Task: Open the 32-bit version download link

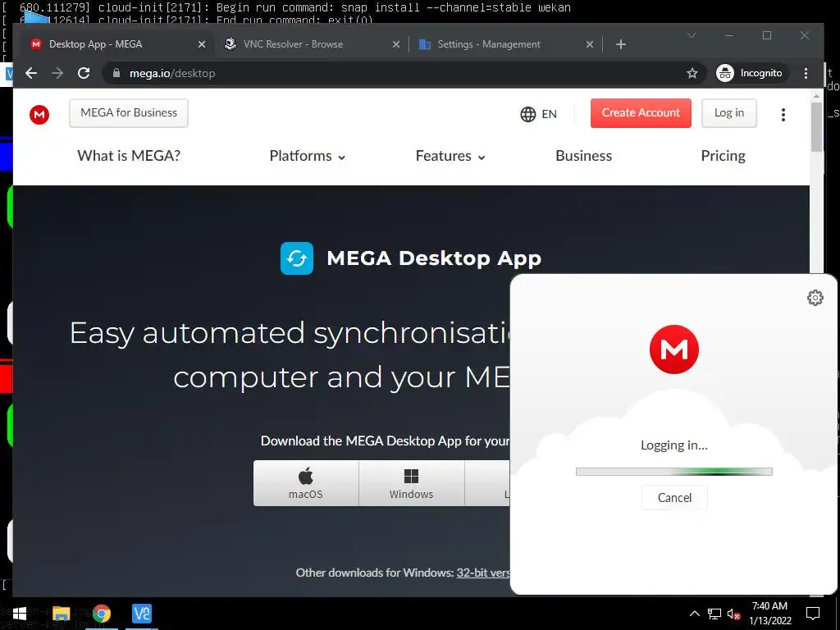Action: coord(482,573)
